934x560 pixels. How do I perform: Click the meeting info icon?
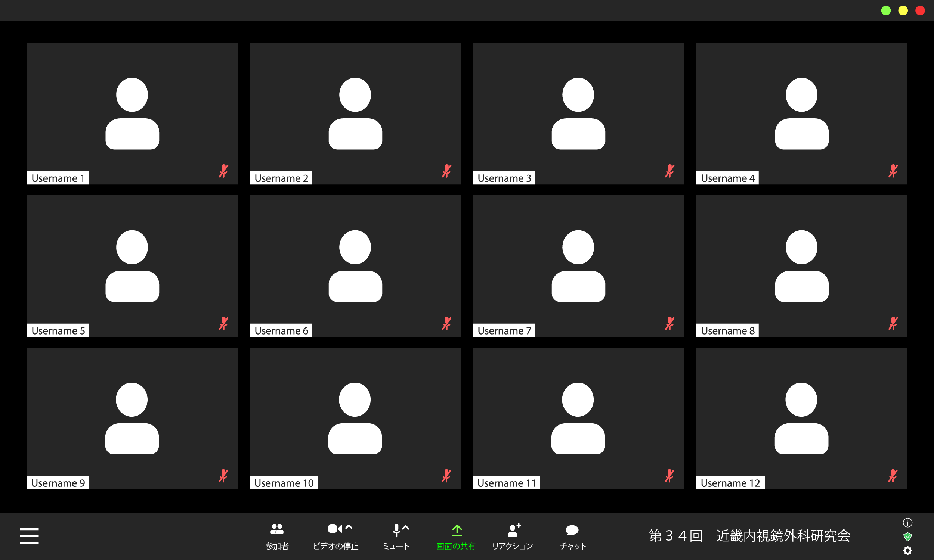pyautogui.click(x=907, y=523)
